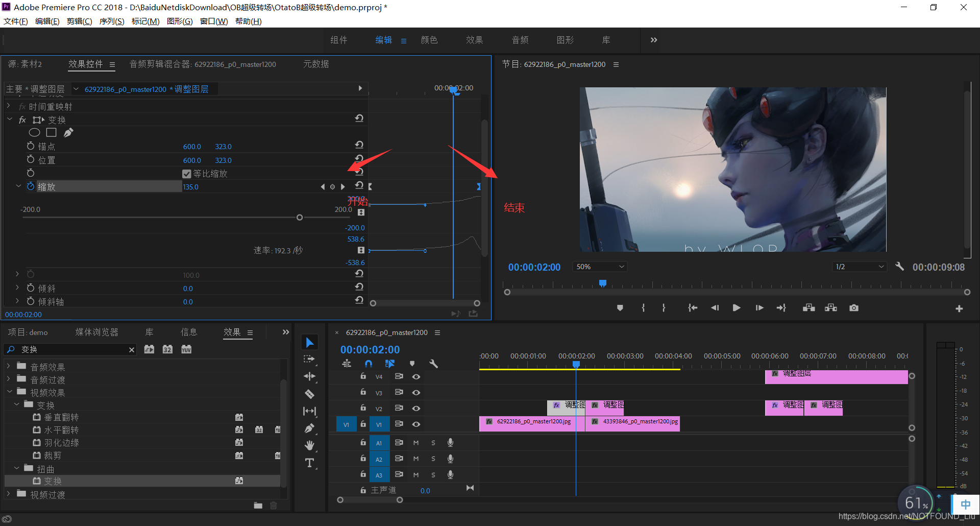Toggle 等比缩放 uniform scale checkbox
The image size is (980, 526).
click(x=187, y=174)
